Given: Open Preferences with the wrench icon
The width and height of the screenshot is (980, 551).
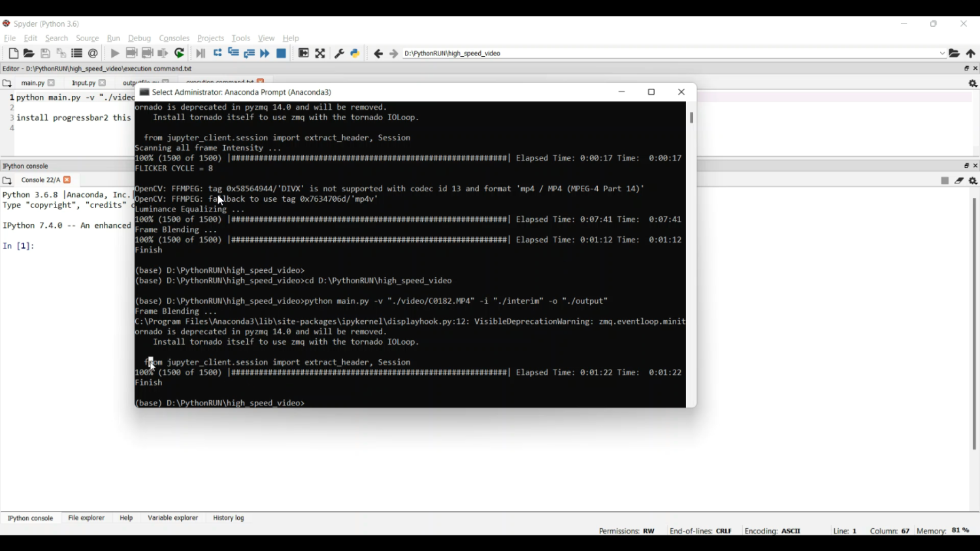Looking at the screenshot, I should pyautogui.click(x=339, y=54).
